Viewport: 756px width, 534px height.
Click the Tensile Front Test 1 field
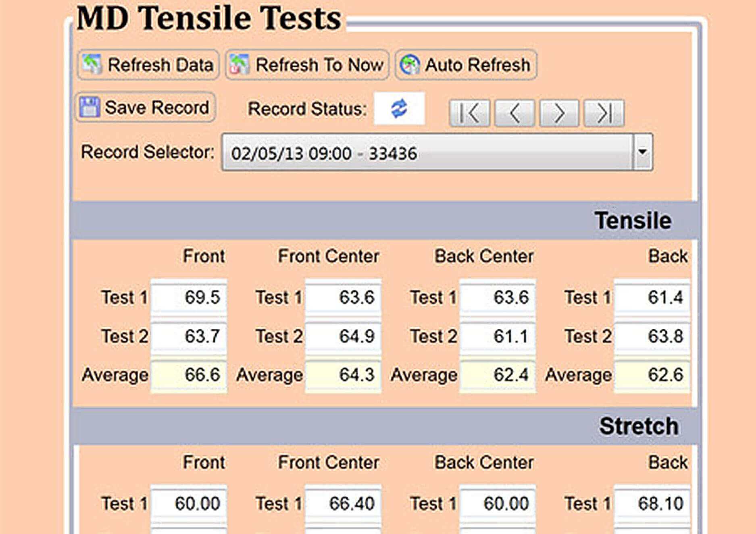point(189,297)
